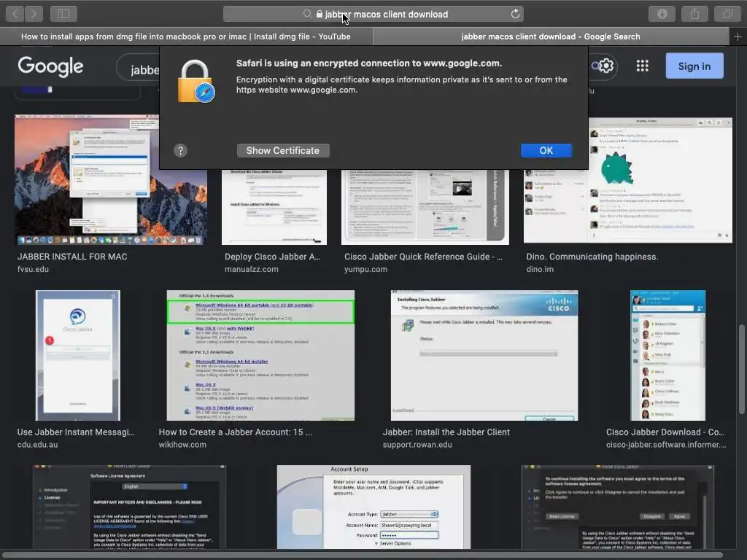747x560 pixels.
Task: Click the address bar search text
Action: 387,15
